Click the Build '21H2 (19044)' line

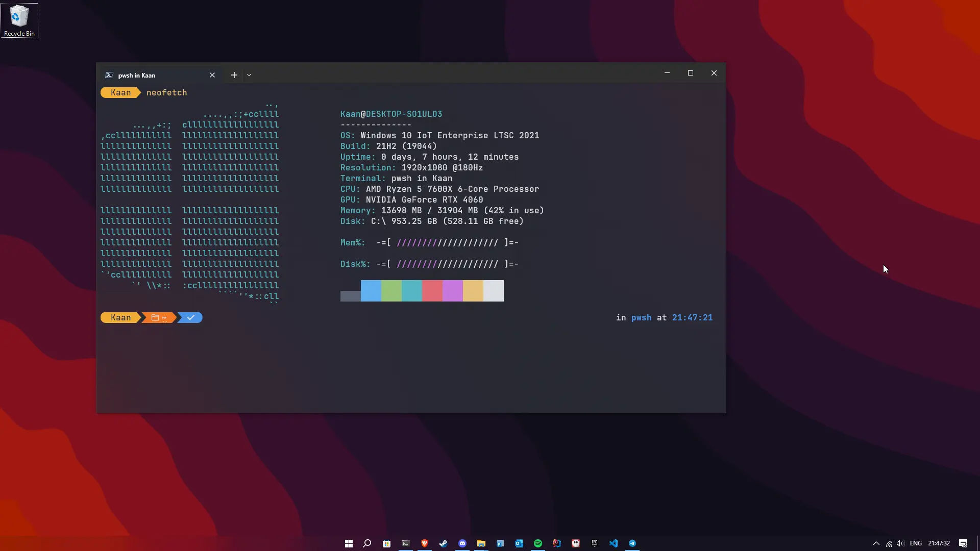389,146
